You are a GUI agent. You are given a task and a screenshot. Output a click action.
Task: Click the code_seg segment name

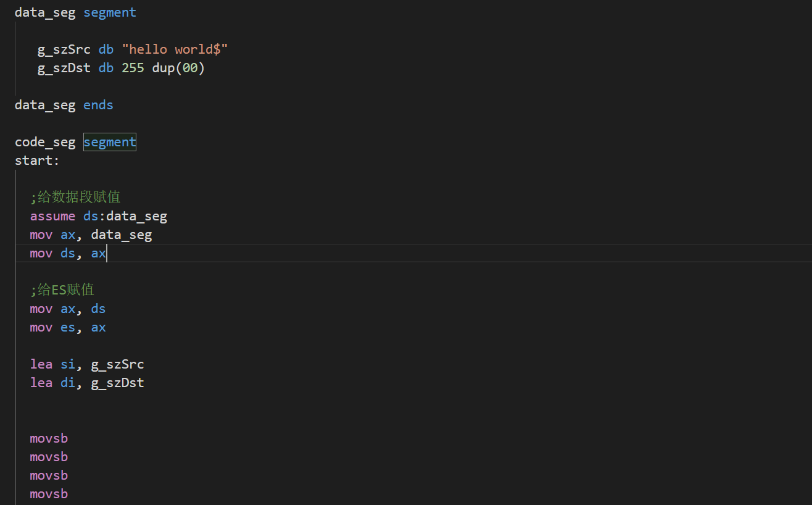tap(45, 142)
